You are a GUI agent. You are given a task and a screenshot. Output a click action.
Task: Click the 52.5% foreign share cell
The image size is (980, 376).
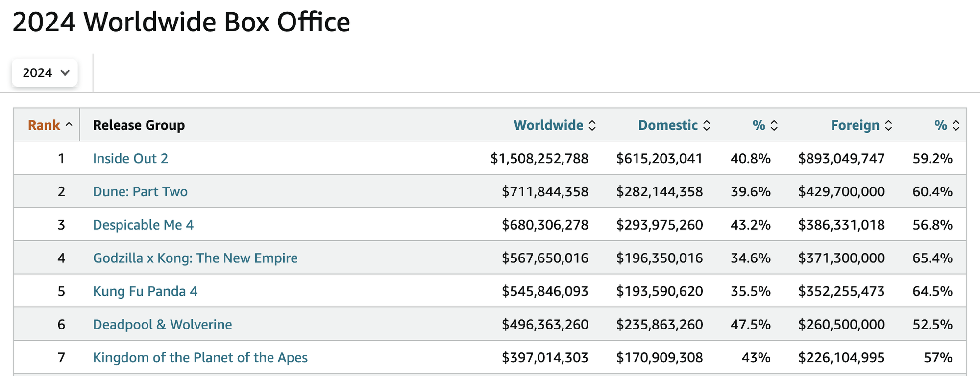tap(932, 325)
